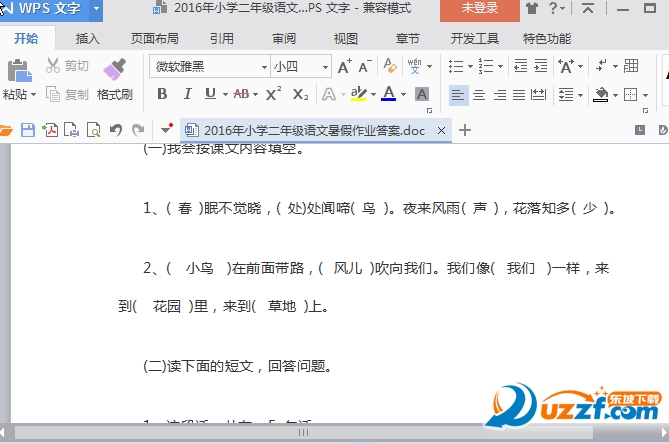
Task: Expand bullet list style dropdown arrow
Action: [470, 67]
